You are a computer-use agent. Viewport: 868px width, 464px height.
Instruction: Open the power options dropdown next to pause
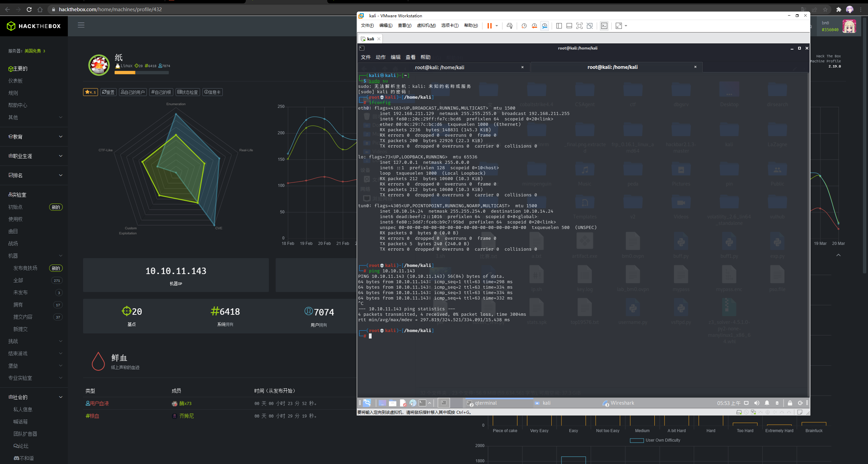(x=497, y=26)
